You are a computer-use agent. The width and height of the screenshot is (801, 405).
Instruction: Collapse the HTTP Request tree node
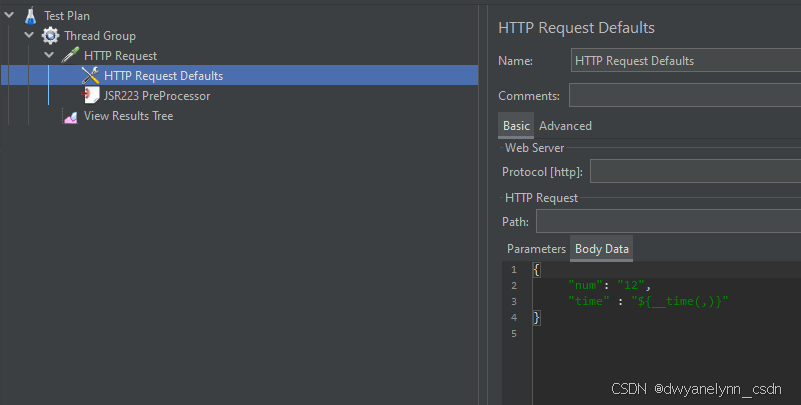pos(49,55)
